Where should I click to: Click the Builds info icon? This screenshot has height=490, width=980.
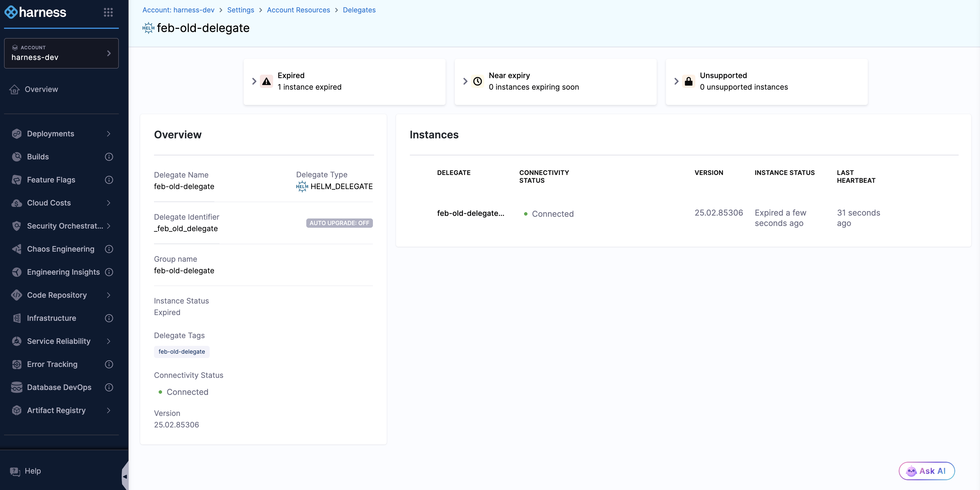[109, 157]
